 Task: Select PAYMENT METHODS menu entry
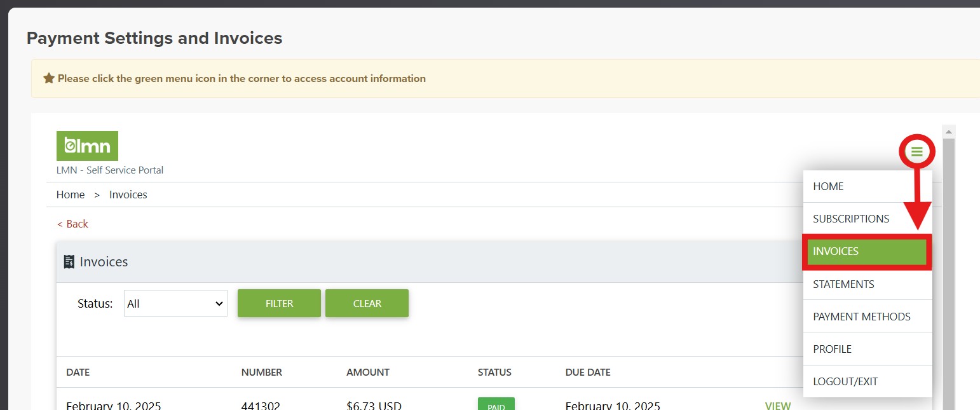pos(868,317)
